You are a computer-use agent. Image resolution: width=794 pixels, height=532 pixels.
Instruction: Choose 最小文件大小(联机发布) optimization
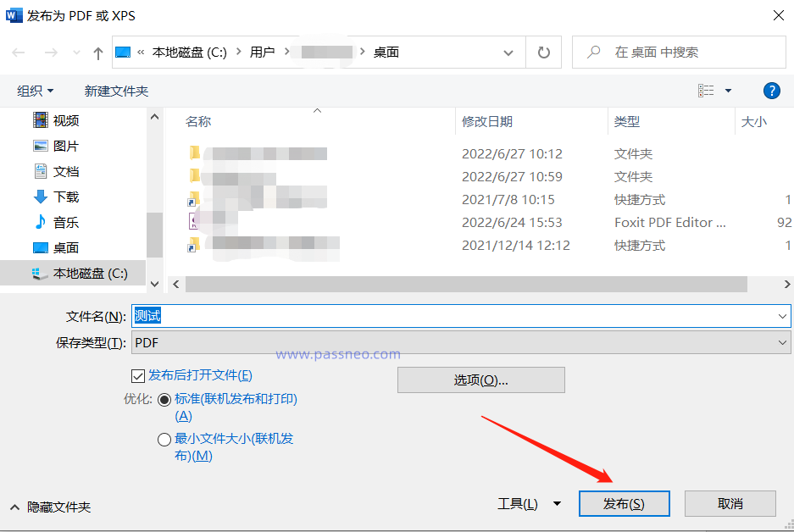coord(165,439)
